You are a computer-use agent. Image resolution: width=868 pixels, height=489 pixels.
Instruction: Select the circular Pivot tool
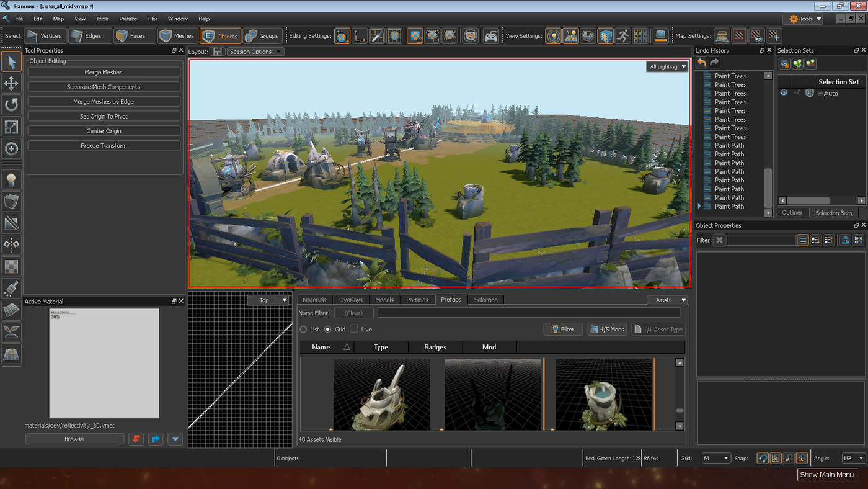(x=11, y=148)
